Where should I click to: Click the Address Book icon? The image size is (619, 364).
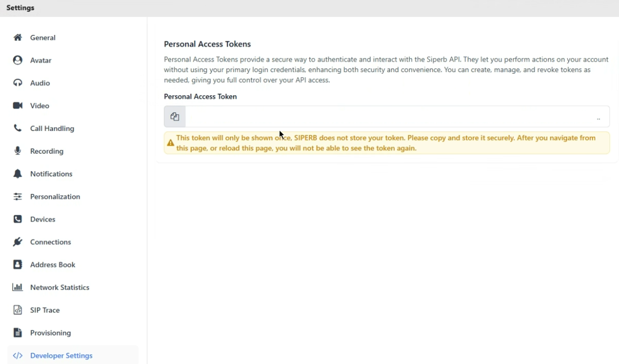point(18,265)
